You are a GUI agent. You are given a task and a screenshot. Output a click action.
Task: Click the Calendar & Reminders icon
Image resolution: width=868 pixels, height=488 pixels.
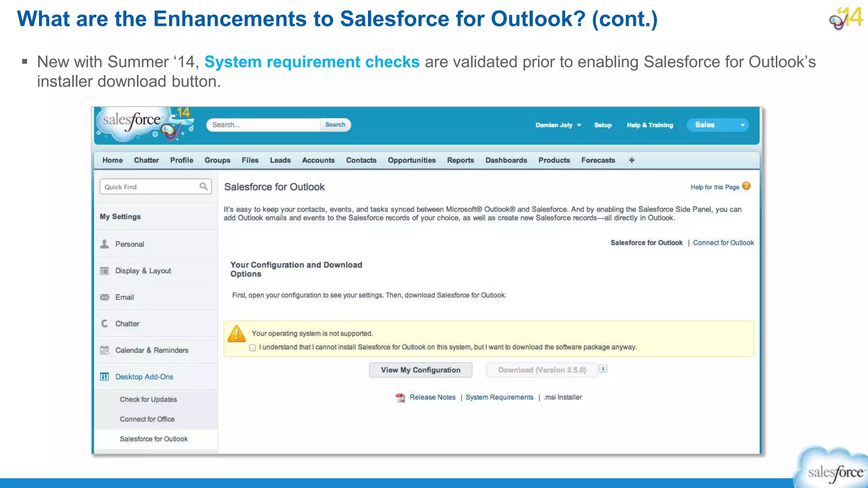pos(104,350)
